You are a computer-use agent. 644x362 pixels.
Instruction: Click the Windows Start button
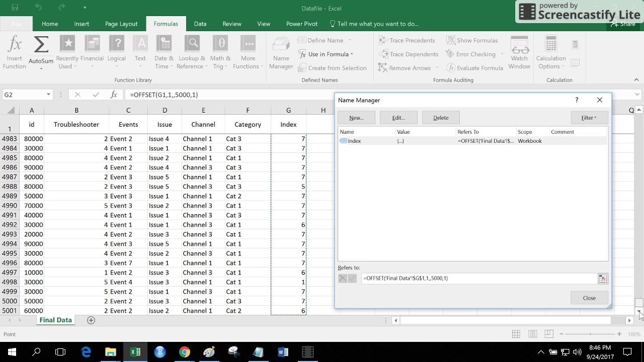click(12, 352)
